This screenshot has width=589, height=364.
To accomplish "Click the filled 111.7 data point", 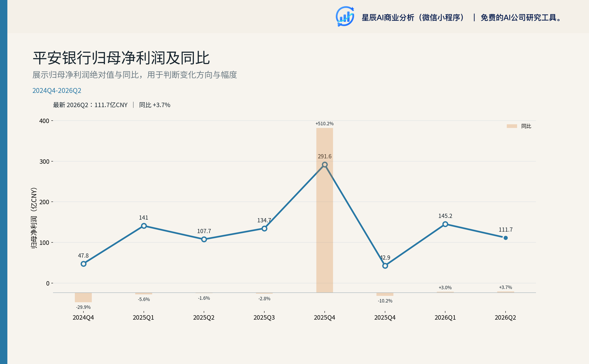I will coord(506,238).
